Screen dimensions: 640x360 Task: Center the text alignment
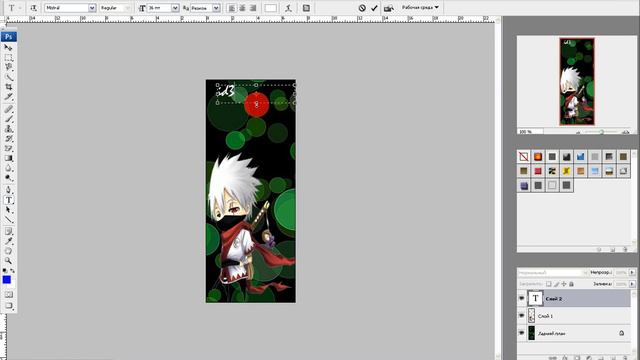click(242, 8)
